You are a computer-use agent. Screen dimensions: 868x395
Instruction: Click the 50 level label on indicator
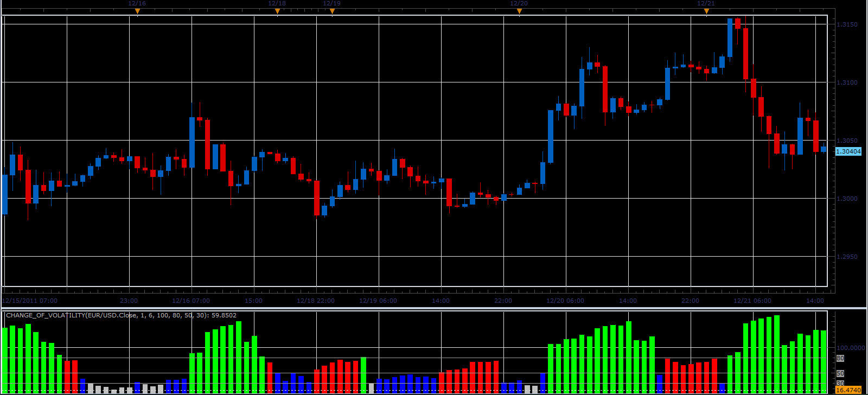[x=840, y=373]
